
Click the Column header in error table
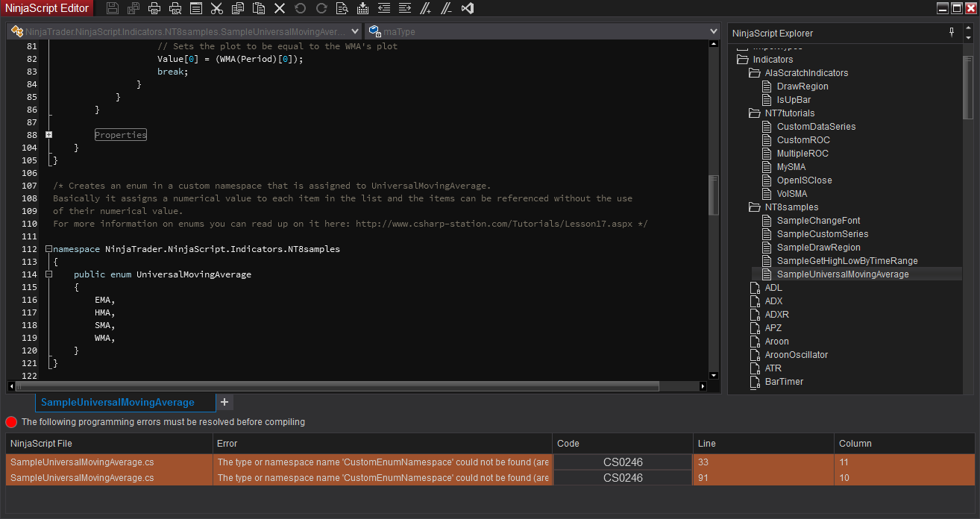904,444
